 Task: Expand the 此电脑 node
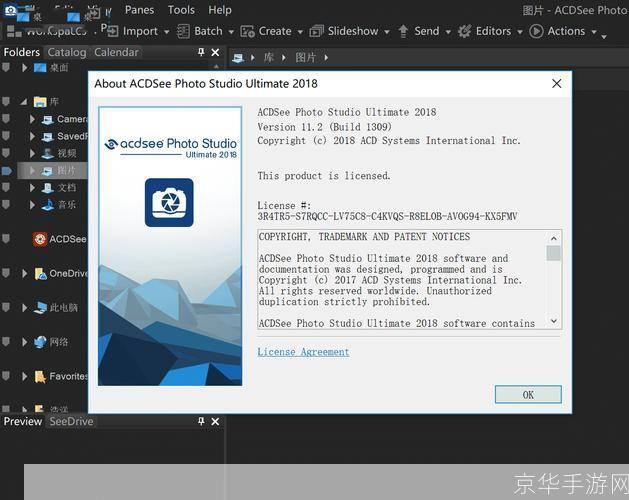24,308
